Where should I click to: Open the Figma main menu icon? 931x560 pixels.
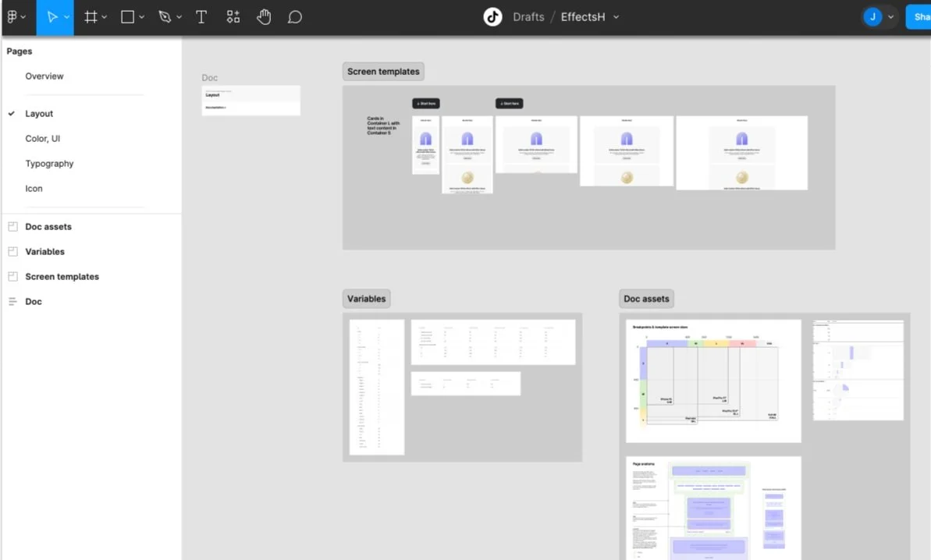tap(12, 17)
